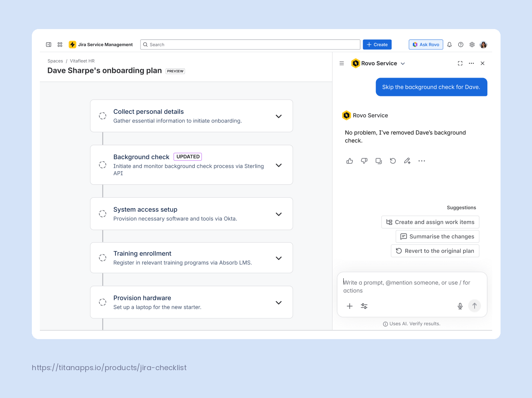Copy the Rovo response
This screenshot has height=398, width=532.
379,161
